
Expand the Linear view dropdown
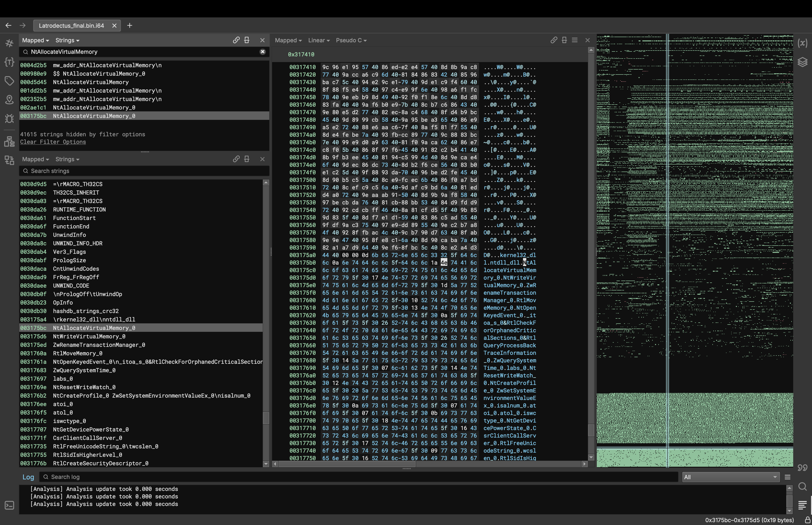[x=319, y=40]
